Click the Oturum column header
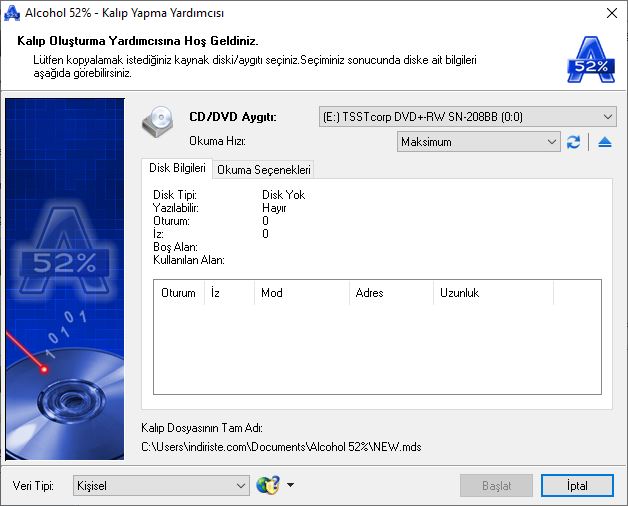The image size is (628, 506). point(179,293)
